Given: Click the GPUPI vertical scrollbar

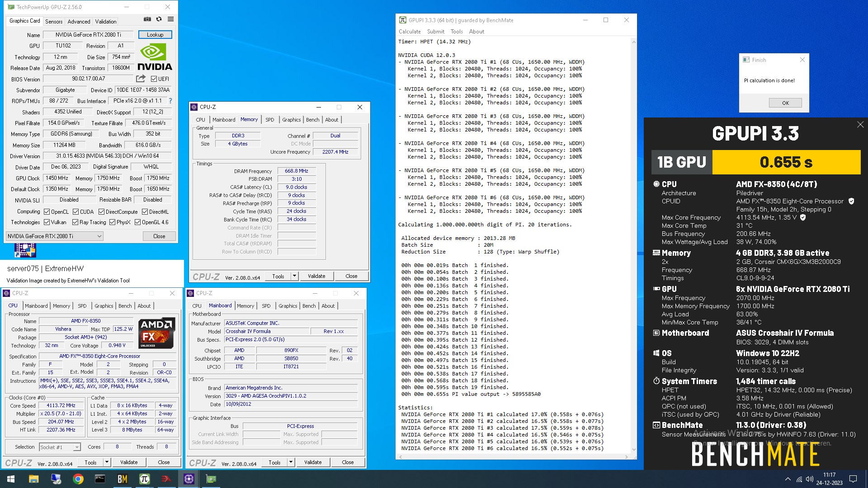Looking at the screenshot, I should click(x=633, y=245).
